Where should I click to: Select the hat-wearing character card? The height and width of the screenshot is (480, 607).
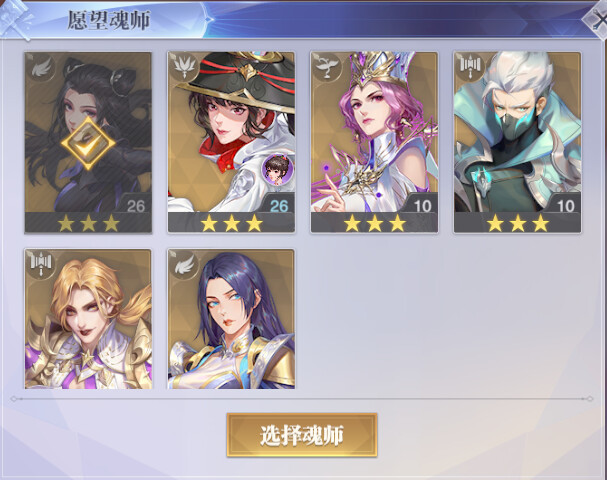click(x=231, y=142)
